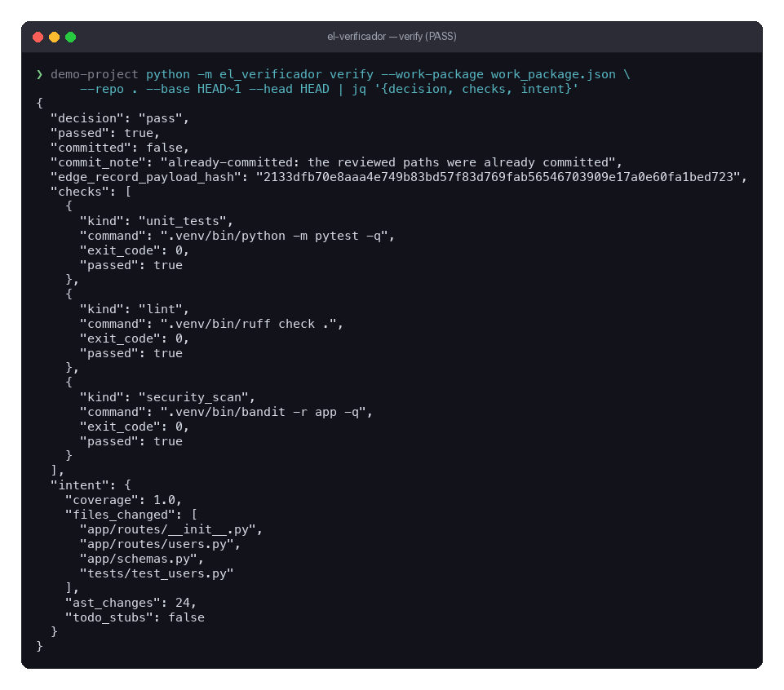This screenshot has width=784, height=690.
Task: Click the el_verificador module name in command
Action: pyautogui.click(x=271, y=74)
